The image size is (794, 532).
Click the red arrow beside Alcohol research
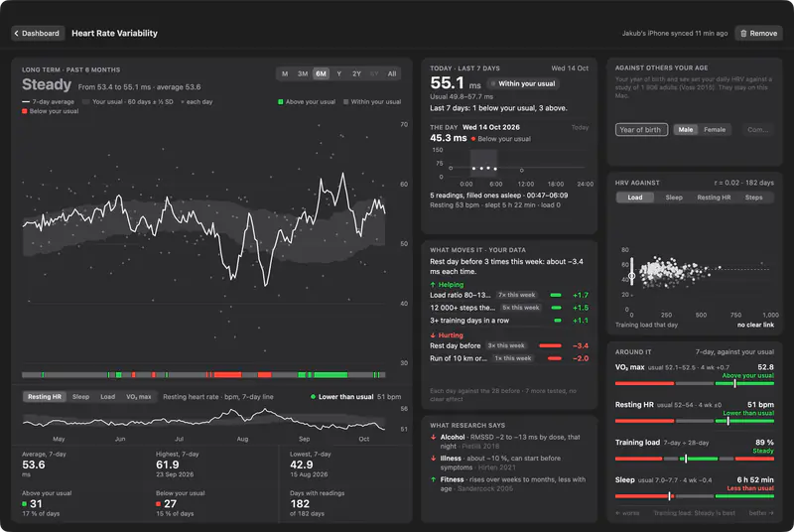point(434,438)
